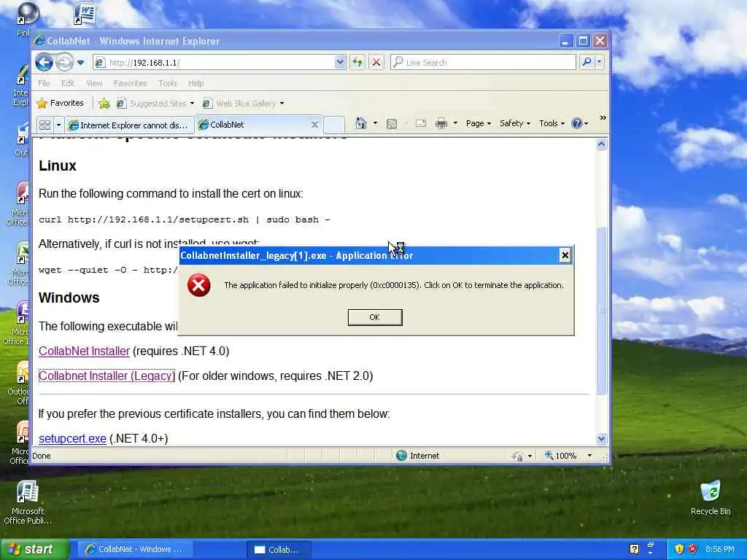Click the IE Forward arrow button
Image resolution: width=747 pixels, height=560 pixels.
(x=64, y=63)
